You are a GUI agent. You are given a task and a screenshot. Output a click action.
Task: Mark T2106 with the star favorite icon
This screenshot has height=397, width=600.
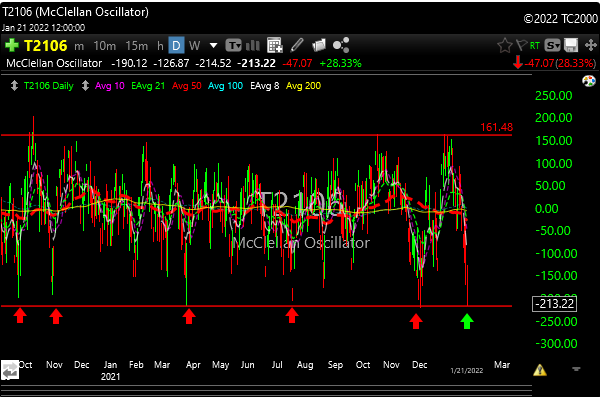click(505, 46)
